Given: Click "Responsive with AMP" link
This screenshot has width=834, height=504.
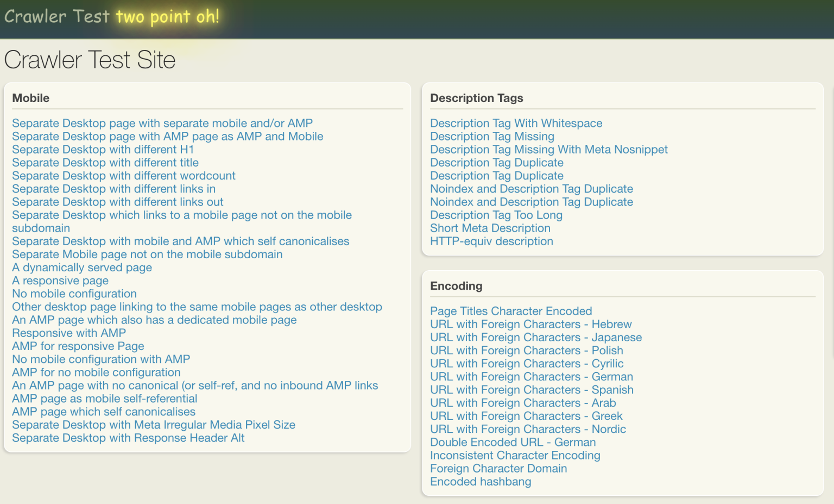Looking at the screenshot, I should pos(69,333).
